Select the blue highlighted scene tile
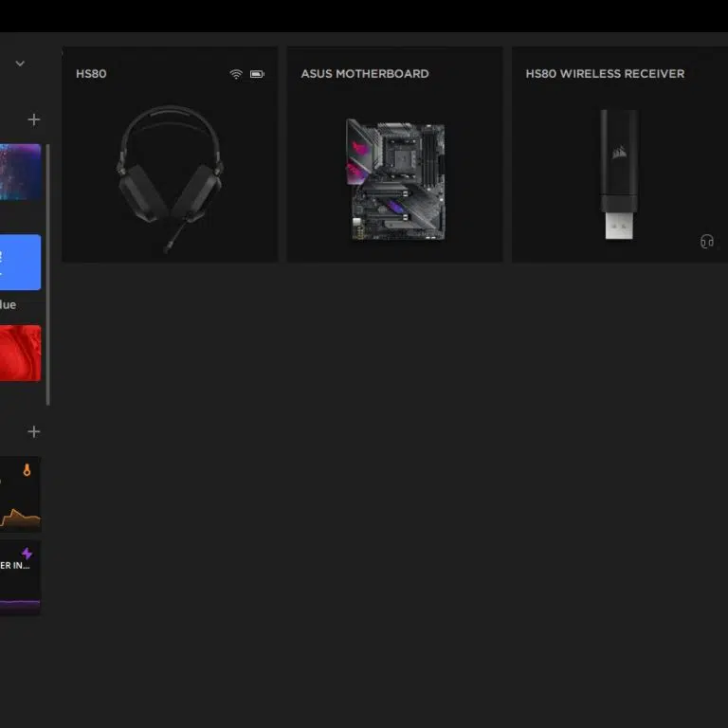The image size is (728, 728). click(x=20, y=263)
